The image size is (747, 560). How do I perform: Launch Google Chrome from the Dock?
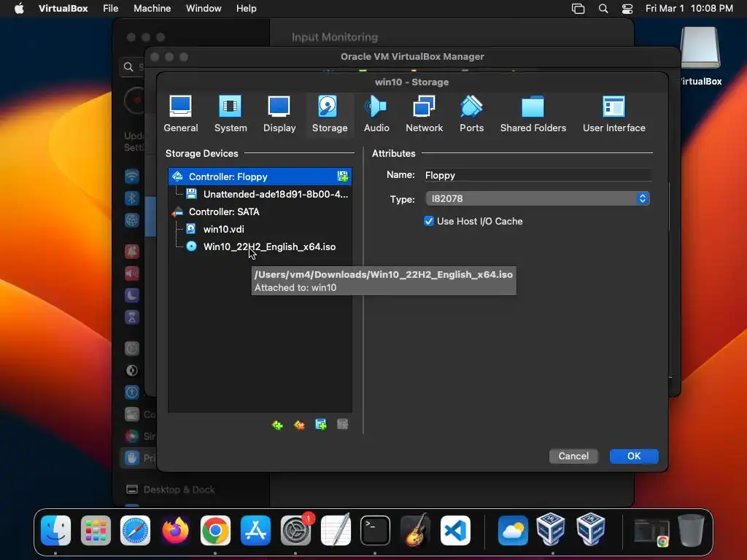click(x=215, y=530)
